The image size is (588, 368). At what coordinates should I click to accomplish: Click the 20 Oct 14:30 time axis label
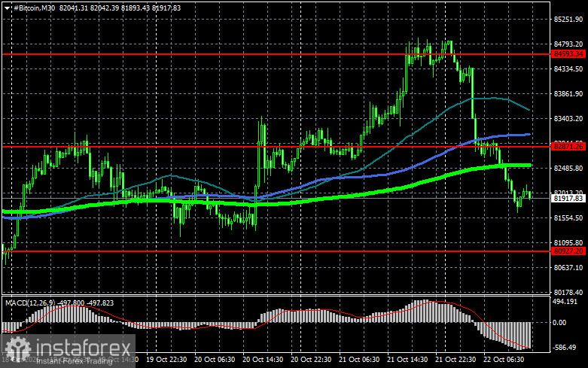[263, 360]
